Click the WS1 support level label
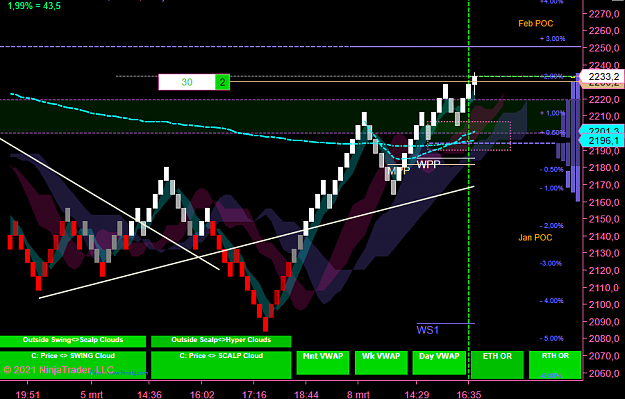This screenshot has width=625, height=399. pyautogui.click(x=428, y=330)
